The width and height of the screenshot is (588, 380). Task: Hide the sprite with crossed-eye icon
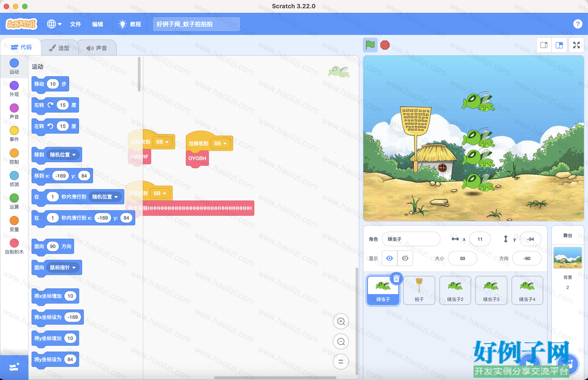pos(405,258)
